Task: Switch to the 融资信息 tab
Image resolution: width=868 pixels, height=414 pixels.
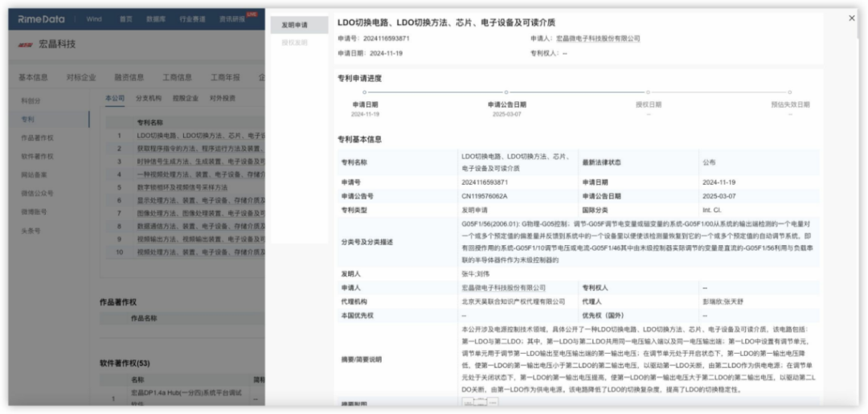Action: 129,77
